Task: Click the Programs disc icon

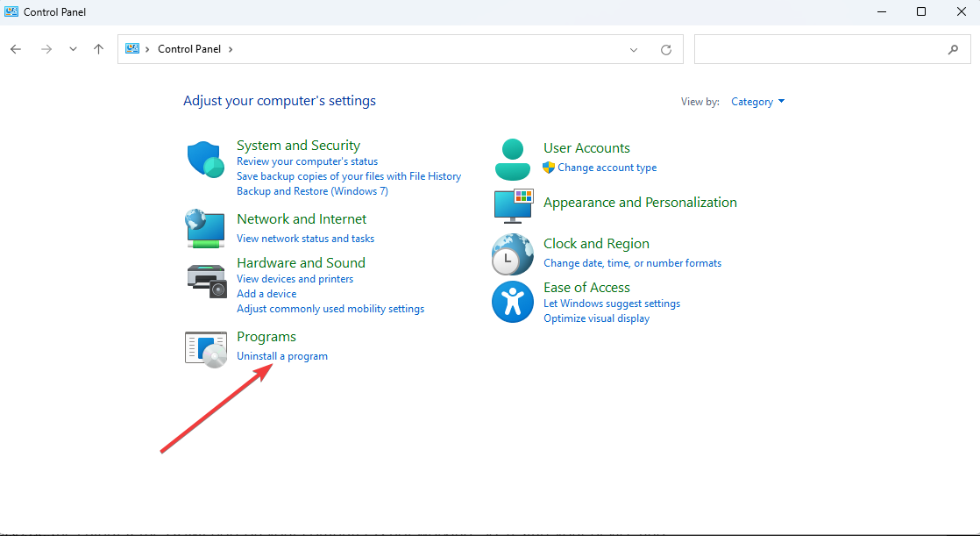Action: [x=206, y=349]
